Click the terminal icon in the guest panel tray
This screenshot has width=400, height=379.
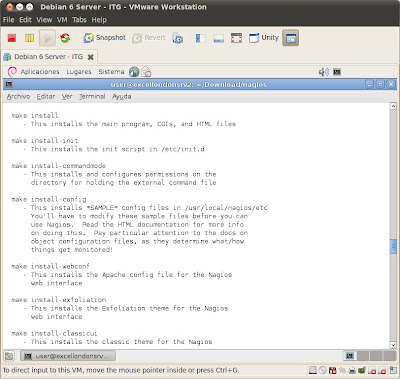337,72
